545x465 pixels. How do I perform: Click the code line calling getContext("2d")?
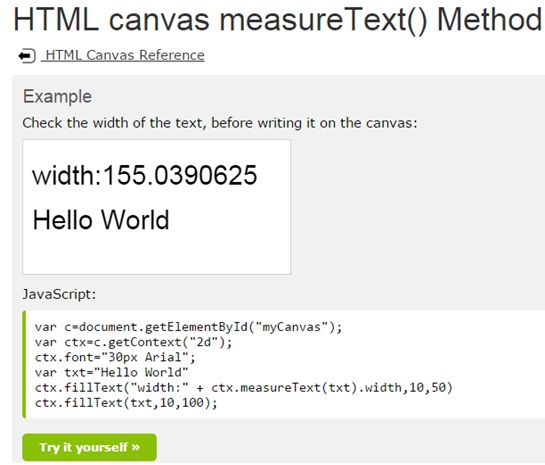133,342
